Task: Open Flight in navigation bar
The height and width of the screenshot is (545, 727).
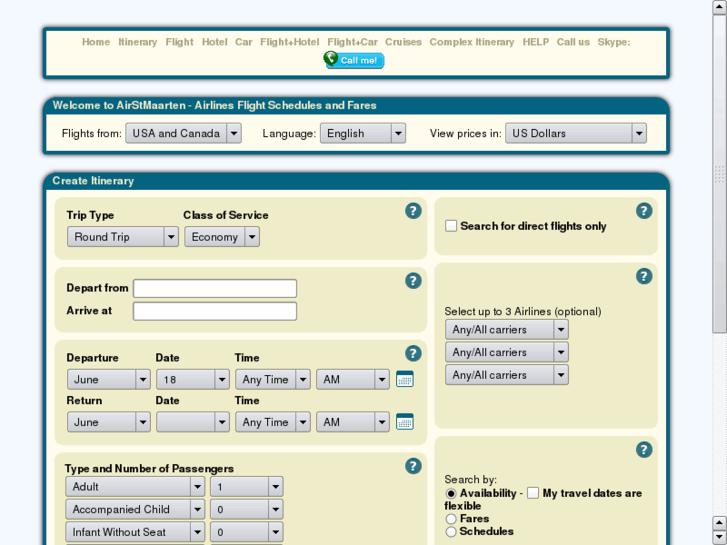Action: tap(179, 42)
